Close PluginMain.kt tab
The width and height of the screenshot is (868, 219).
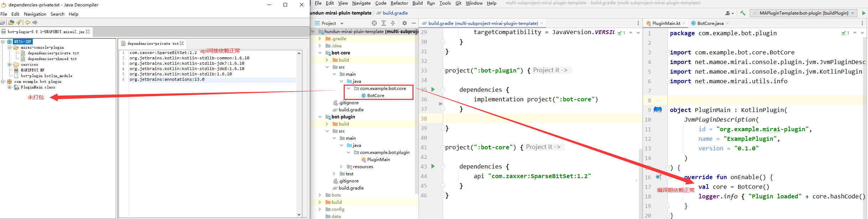click(x=684, y=23)
